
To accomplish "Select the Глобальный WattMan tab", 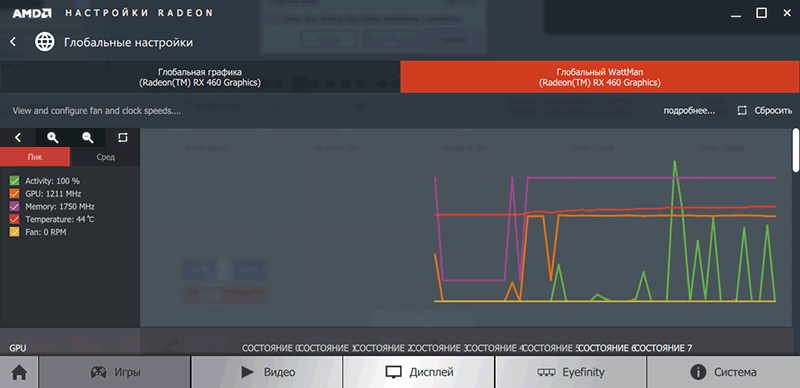I will click(x=600, y=77).
